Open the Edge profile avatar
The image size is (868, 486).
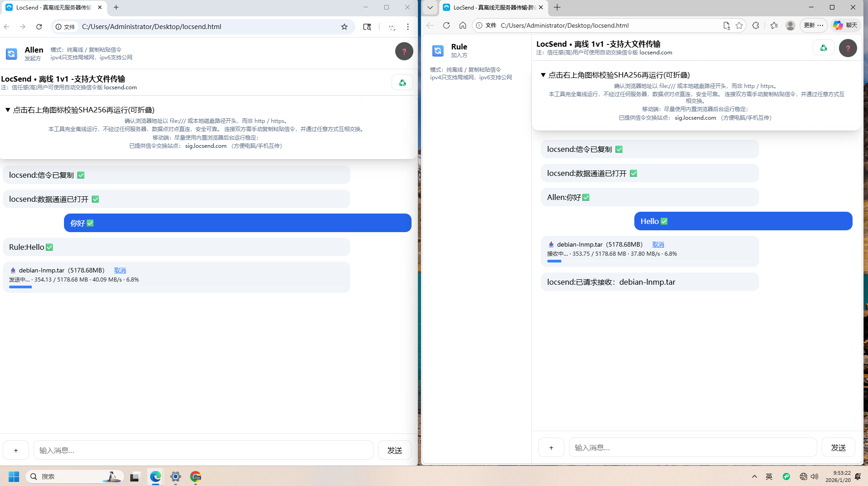790,25
